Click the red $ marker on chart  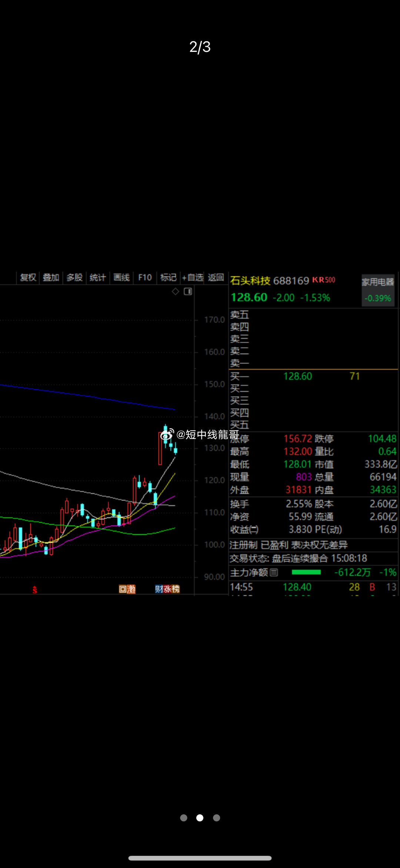click(x=35, y=590)
